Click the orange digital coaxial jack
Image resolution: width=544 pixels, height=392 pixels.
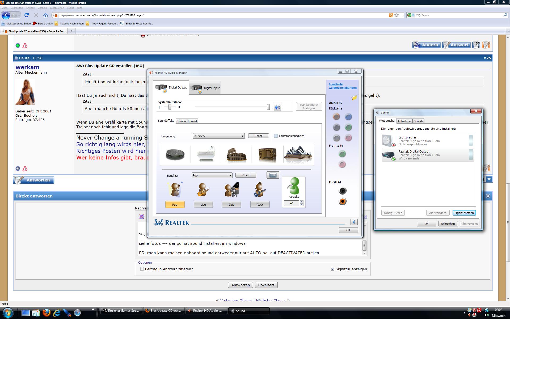pyautogui.click(x=343, y=201)
